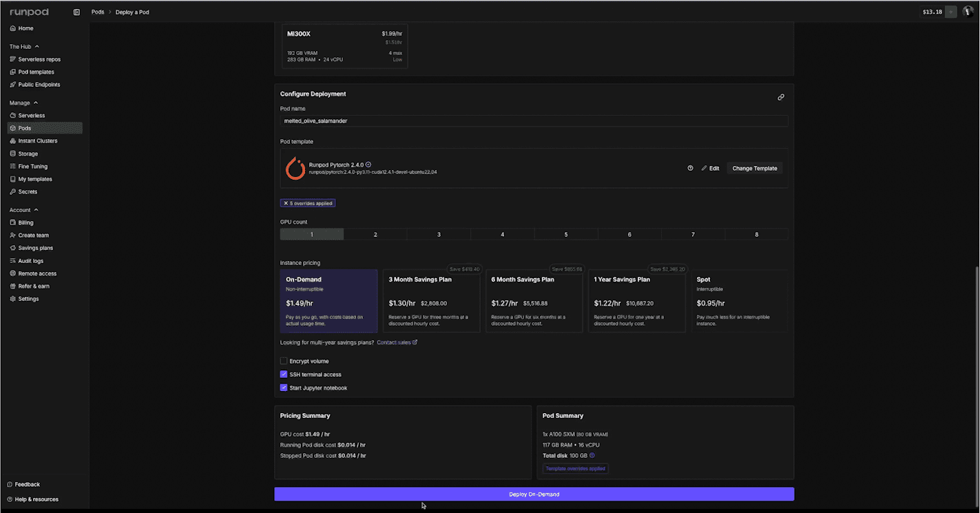Open the Pods section in the sidebar

pos(23,127)
